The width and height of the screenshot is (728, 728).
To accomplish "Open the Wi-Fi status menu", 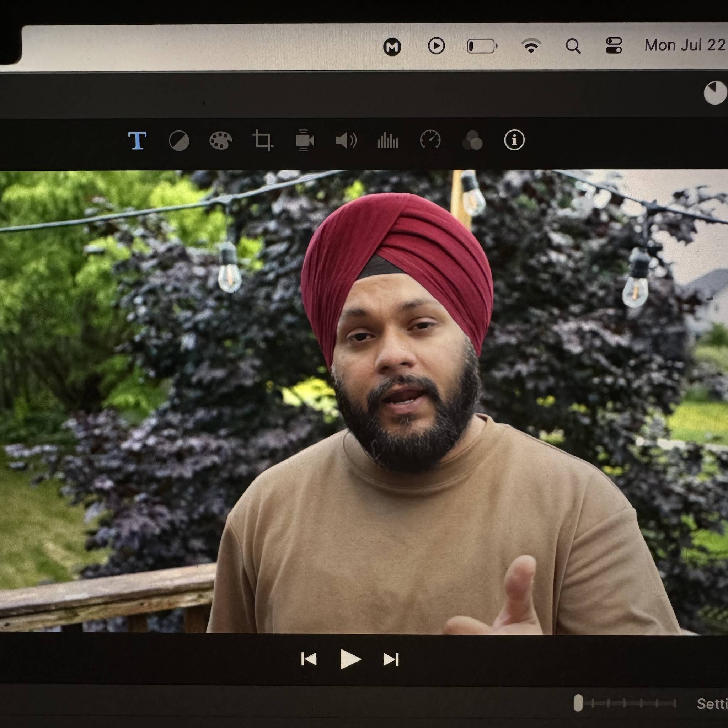I will (x=532, y=45).
